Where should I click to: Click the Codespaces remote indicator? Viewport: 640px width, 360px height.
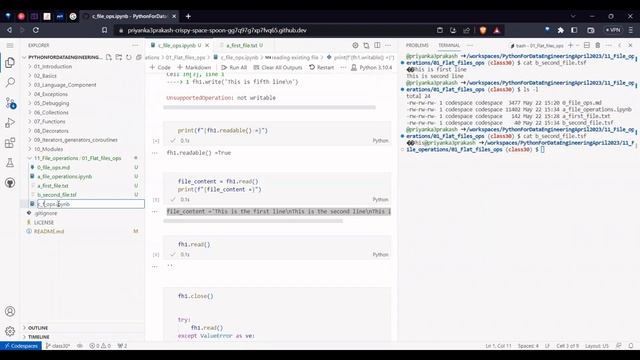pyautogui.click(x=21, y=346)
